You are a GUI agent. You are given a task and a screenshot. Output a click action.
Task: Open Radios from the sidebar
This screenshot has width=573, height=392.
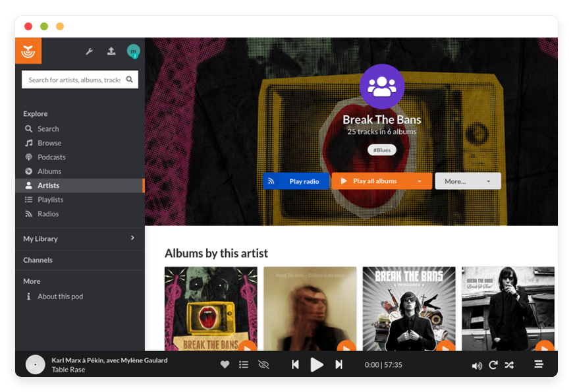[80, 214]
